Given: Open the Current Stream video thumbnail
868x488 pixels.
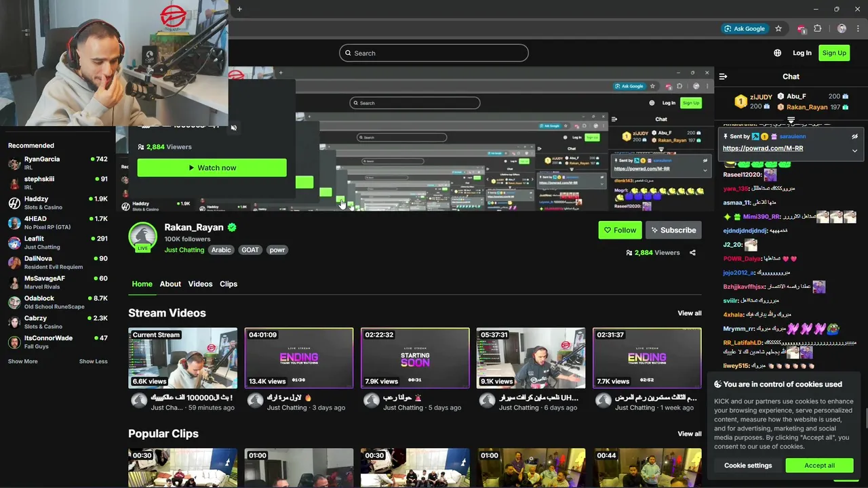Looking at the screenshot, I should 183,358.
